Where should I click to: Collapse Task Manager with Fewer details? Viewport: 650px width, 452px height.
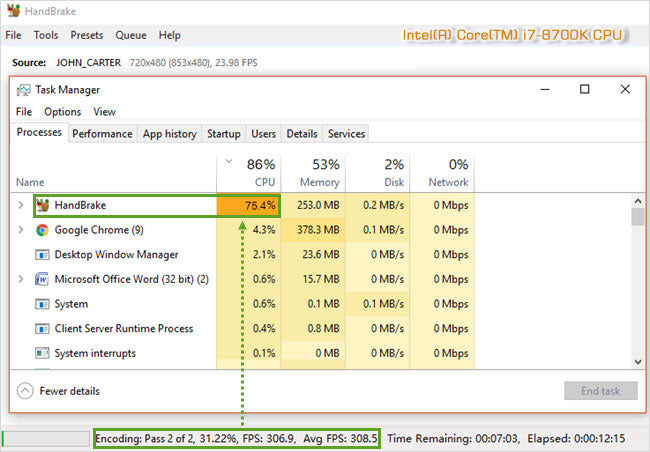point(59,391)
